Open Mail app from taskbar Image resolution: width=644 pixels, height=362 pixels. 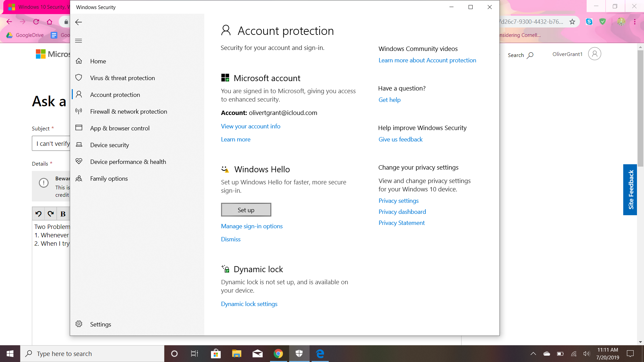[x=257, y=354]
